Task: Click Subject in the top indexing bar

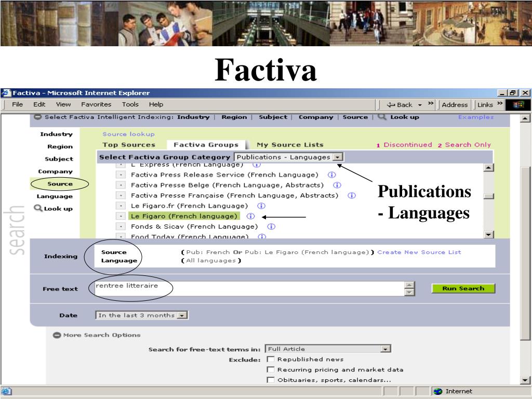Action: point(273,117)
